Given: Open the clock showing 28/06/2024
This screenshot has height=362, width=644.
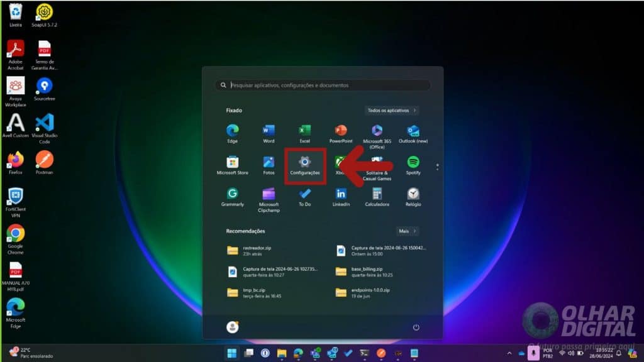Looking at the screenshot, I should click(601, 353).
